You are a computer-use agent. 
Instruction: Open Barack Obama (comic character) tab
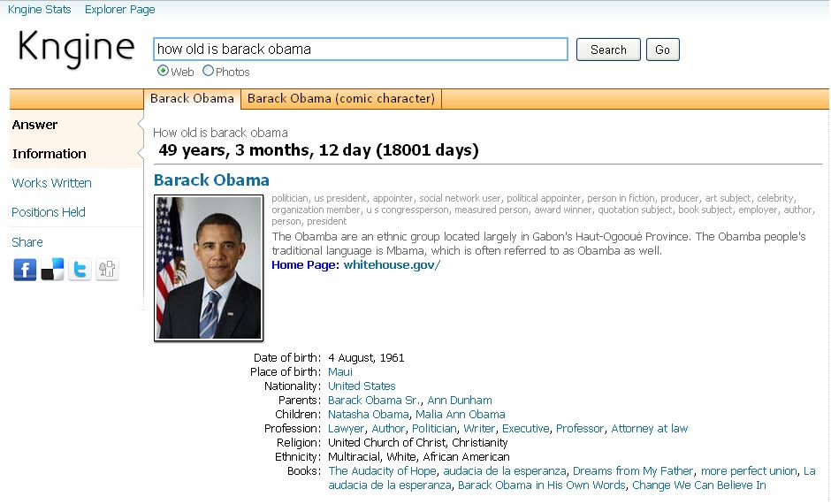(340, 98)
